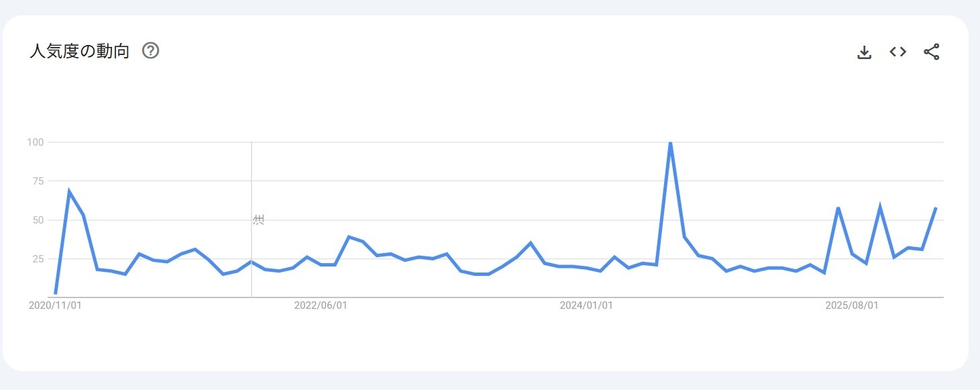Click the rotated 注 note marker
The width and height of the screenshot is (980, 390).
(259, 220)
